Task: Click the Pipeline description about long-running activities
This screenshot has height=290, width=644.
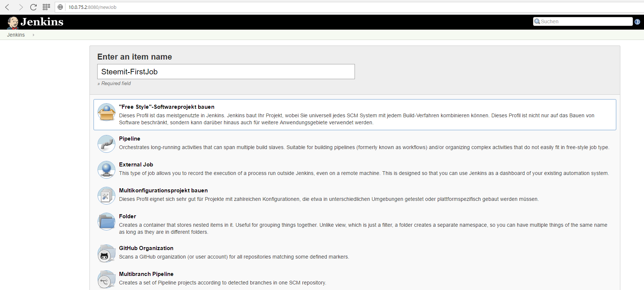Action: coord(364,147)
